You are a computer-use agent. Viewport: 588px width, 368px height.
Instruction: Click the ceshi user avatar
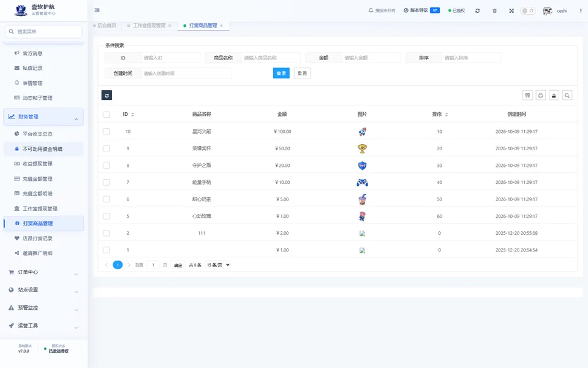coord(548,11)
